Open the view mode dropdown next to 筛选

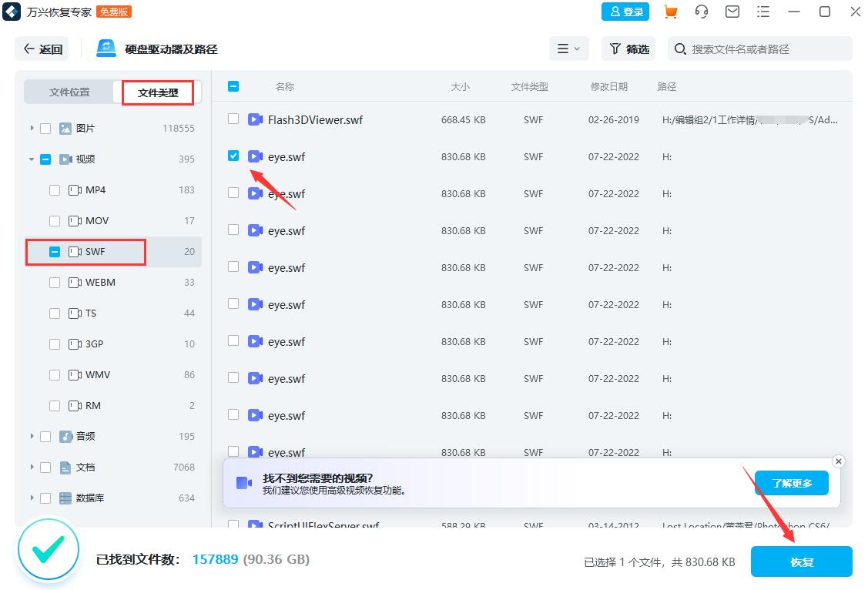pos(568,49)
